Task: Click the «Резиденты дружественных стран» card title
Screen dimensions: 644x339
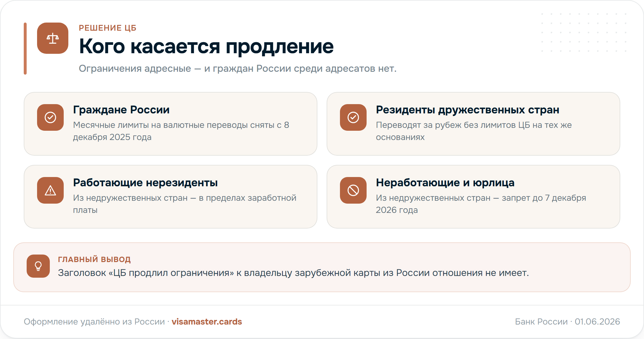Action: click(467, 110)
